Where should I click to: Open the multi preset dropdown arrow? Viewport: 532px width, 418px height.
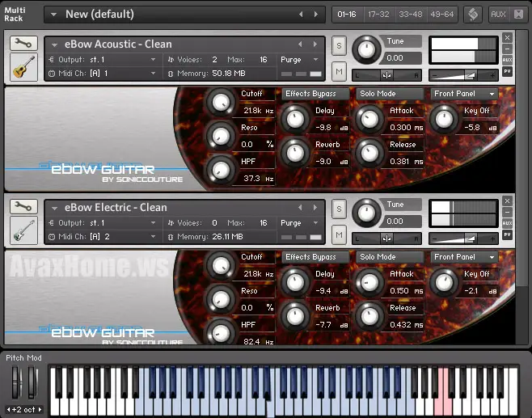[x=53, y=15]
